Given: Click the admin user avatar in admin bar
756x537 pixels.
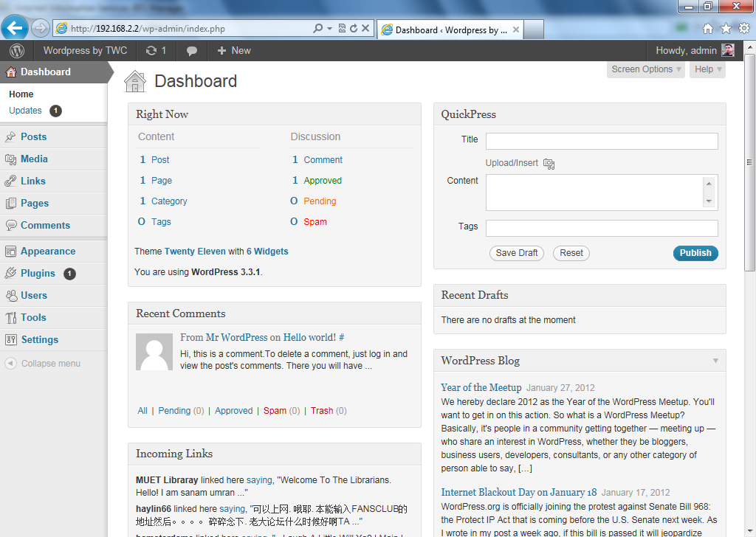Looking at the screenshot, I should point(728,50).
